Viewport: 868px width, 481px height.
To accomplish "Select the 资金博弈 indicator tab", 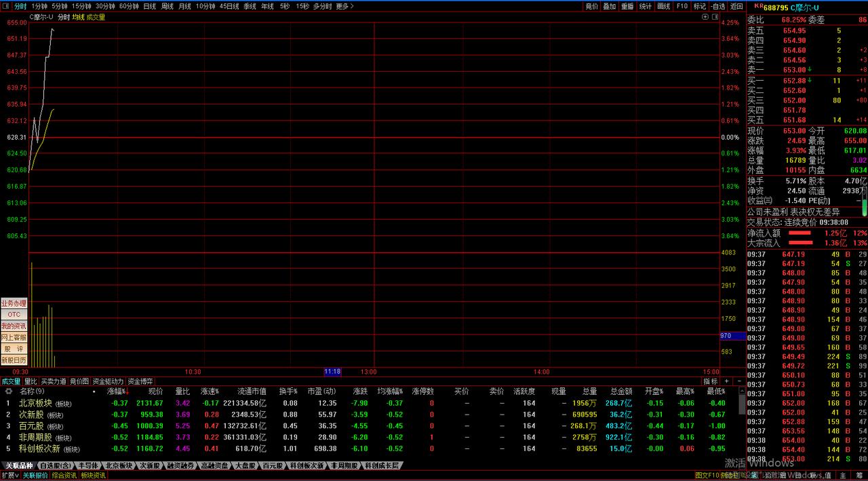I will pyautogui.click(x=140, y=381).
